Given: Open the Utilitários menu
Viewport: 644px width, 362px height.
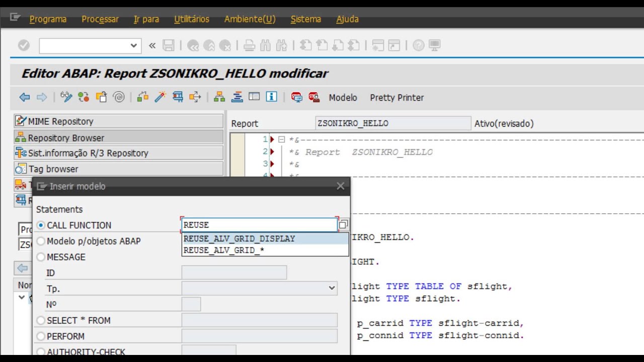Looking at the screenshot, I should (192, 19).
